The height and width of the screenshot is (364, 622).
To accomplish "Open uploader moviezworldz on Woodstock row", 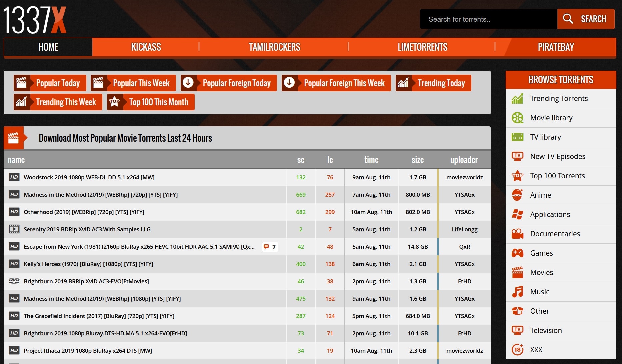I will pyautogui.click(x=464, y=177).
